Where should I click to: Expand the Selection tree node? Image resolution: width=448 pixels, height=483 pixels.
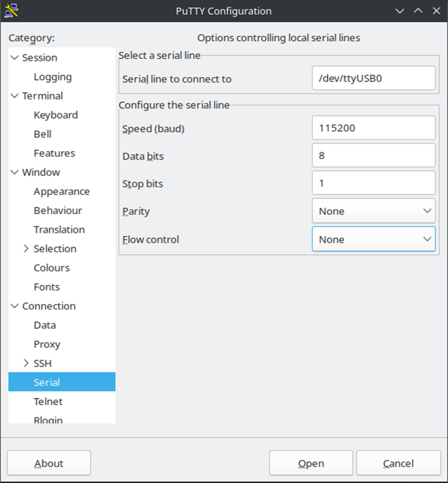tap(26, 249)
